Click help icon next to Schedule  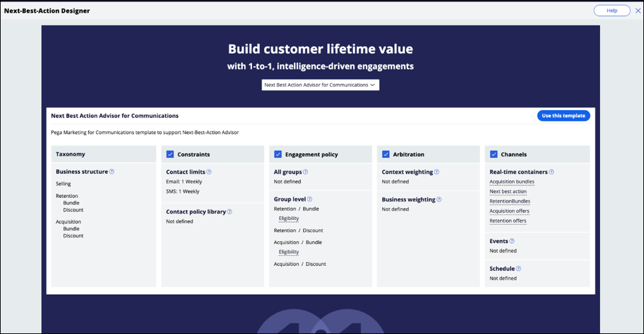click(x=519, y=269)
